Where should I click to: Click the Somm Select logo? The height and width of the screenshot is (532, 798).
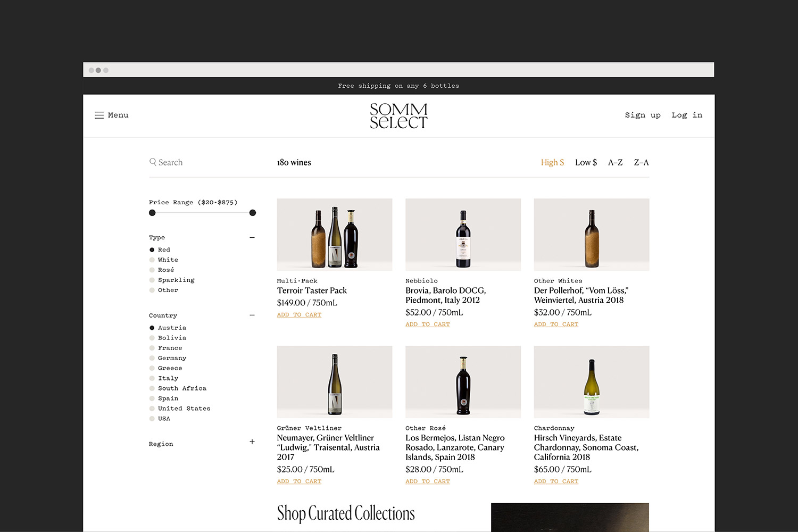398,116
